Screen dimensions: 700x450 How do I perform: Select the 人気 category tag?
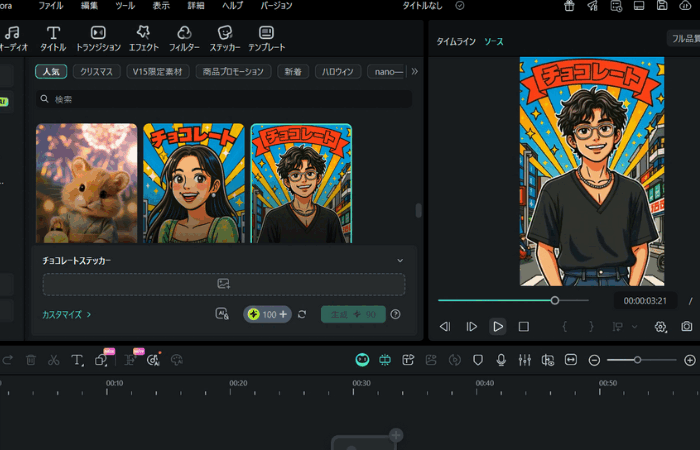click(x=51, y=71)
